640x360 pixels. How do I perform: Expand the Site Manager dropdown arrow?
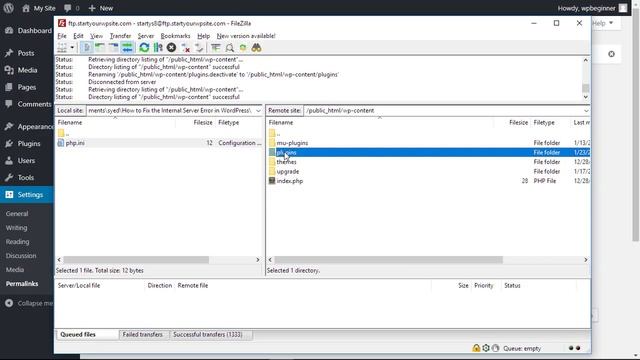tap(72, 48)
